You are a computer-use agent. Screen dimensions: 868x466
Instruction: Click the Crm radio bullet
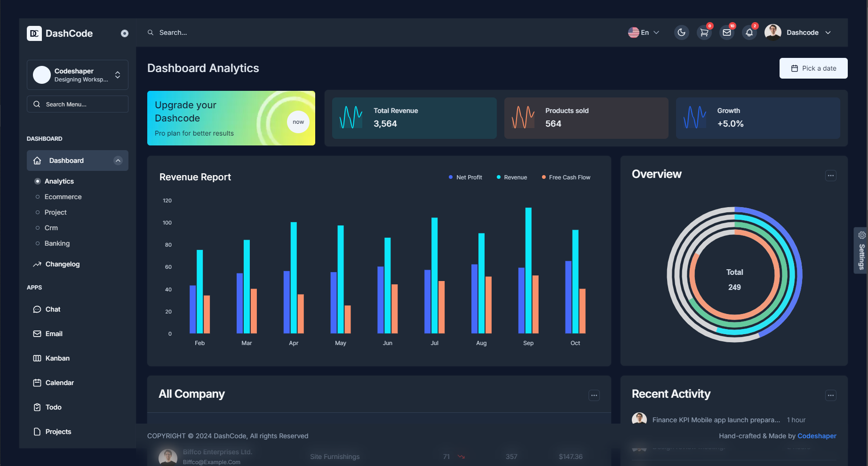coord(38,228)
